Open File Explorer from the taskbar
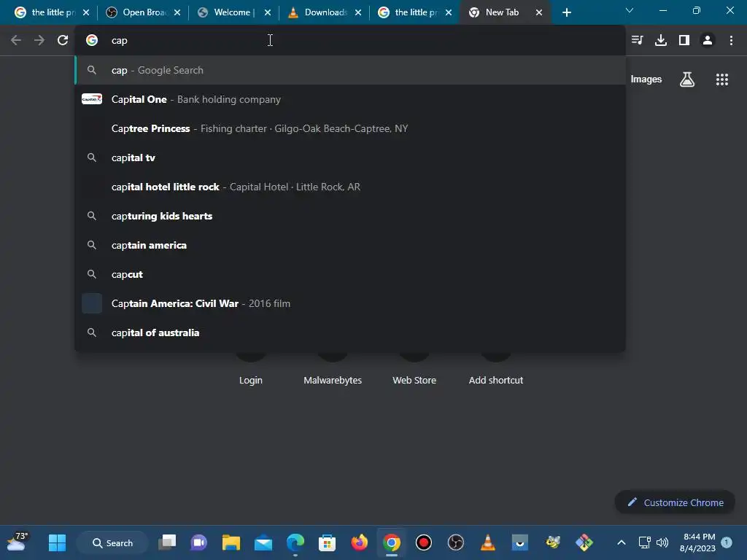The width and height of the screenshot is (747, 560). pos(231,542)
